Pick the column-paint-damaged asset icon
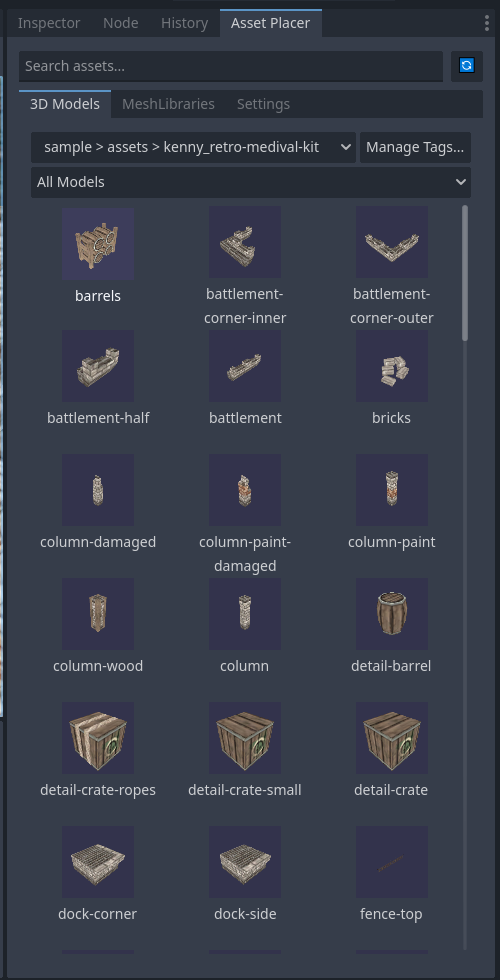 [x=245, y=490]
